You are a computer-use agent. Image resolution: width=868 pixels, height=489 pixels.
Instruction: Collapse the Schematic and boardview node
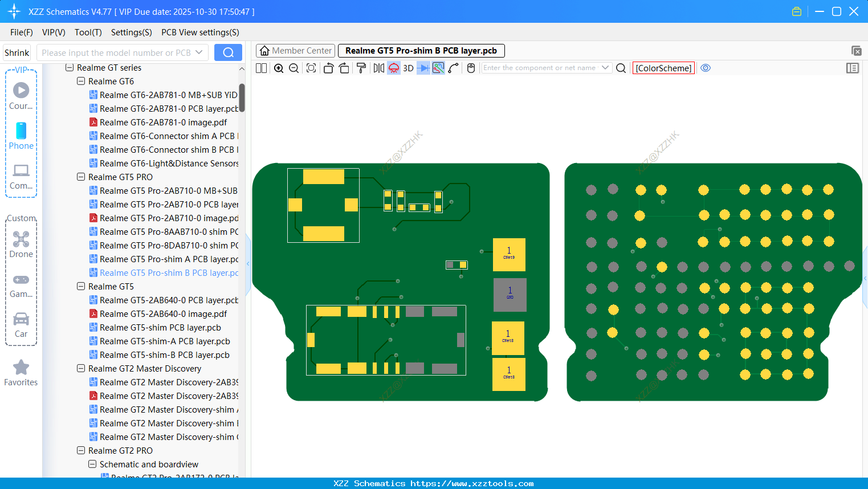(92, 464)
